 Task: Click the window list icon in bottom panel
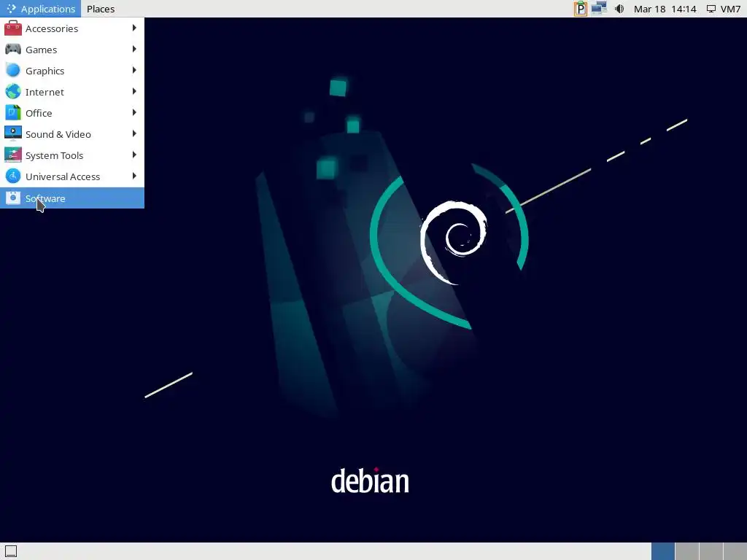10,551
